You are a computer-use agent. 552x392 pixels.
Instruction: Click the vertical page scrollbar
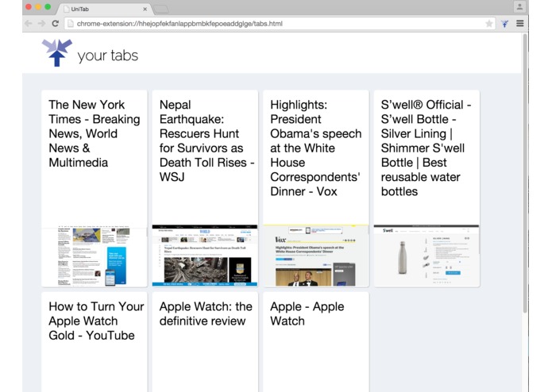(525, 173)
